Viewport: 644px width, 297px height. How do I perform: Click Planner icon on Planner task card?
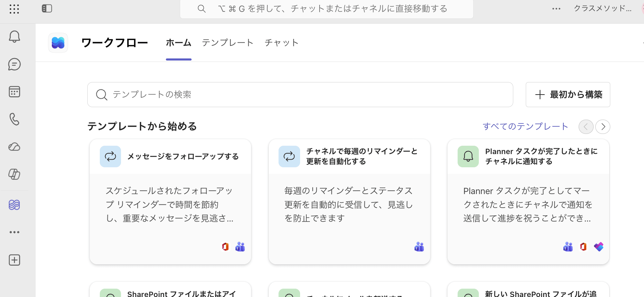click(x=598, y=247)
